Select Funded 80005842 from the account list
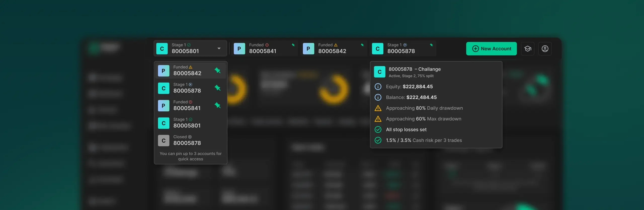The width and height of the screenshot is (644, 210). pos(190,71)
